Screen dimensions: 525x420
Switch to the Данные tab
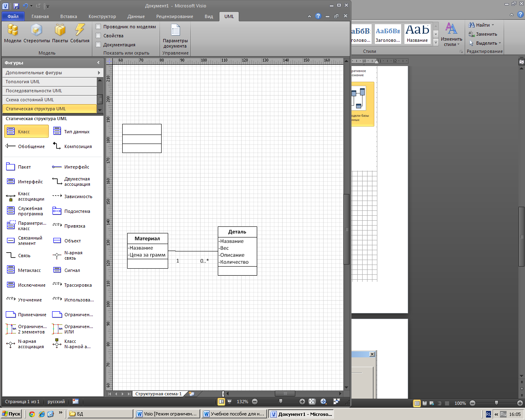(x=136, y=16)
